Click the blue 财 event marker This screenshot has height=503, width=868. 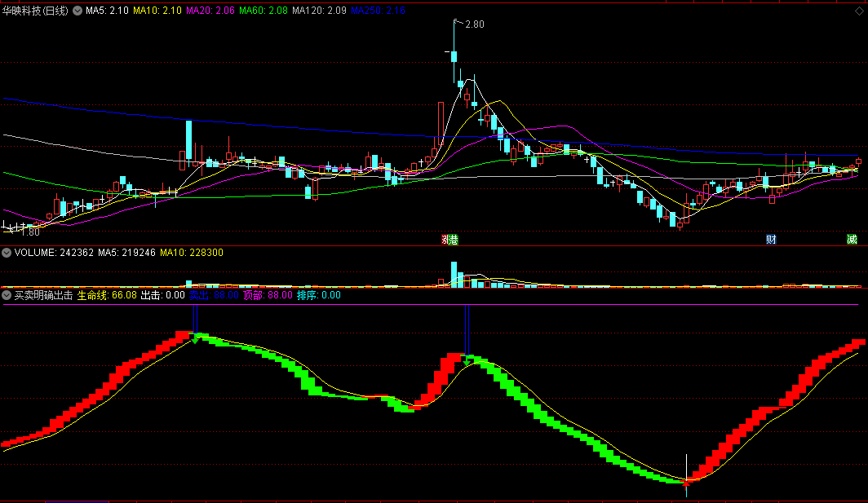771,240
